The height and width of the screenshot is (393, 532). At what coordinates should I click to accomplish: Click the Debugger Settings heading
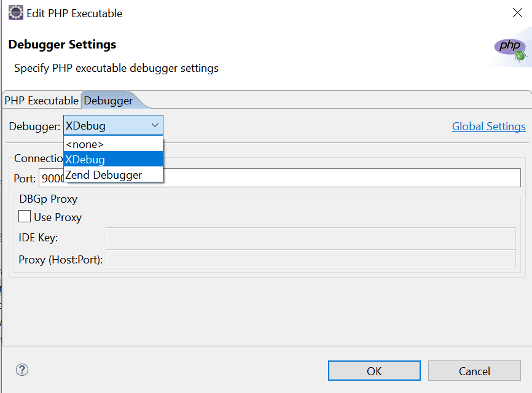tap(62, 45)
